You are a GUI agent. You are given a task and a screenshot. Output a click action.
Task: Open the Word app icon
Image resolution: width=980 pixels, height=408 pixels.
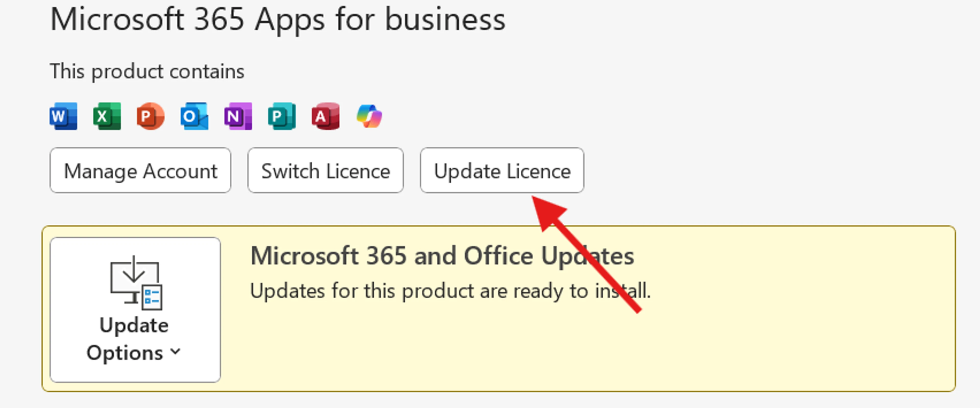64,116
